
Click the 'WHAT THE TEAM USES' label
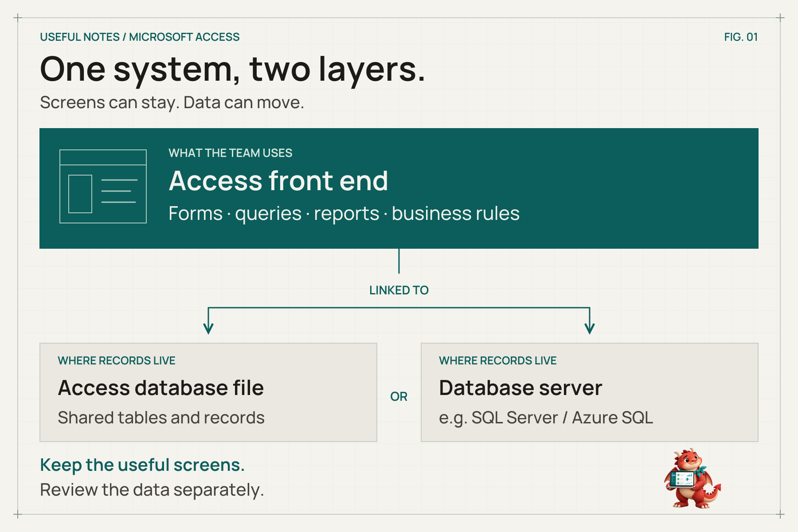point(231,153)
